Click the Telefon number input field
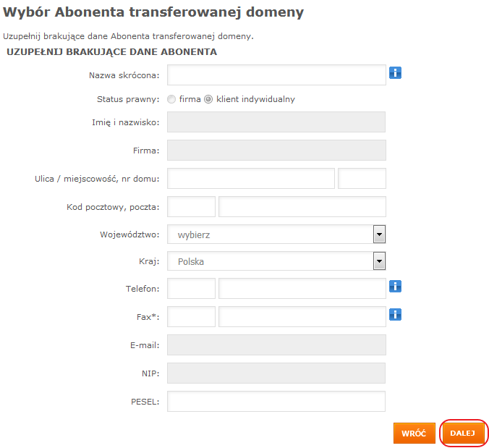The height and width of the screenshot is (448, 489). [302, 289]
